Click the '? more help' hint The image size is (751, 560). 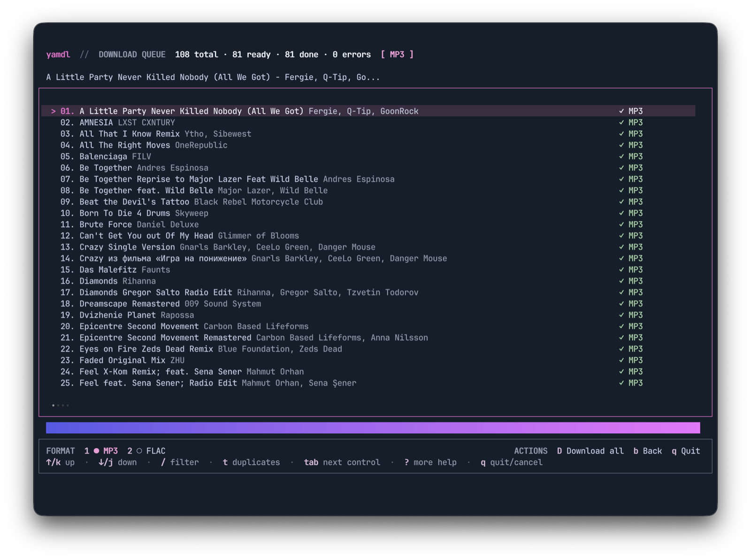(430, 462)
